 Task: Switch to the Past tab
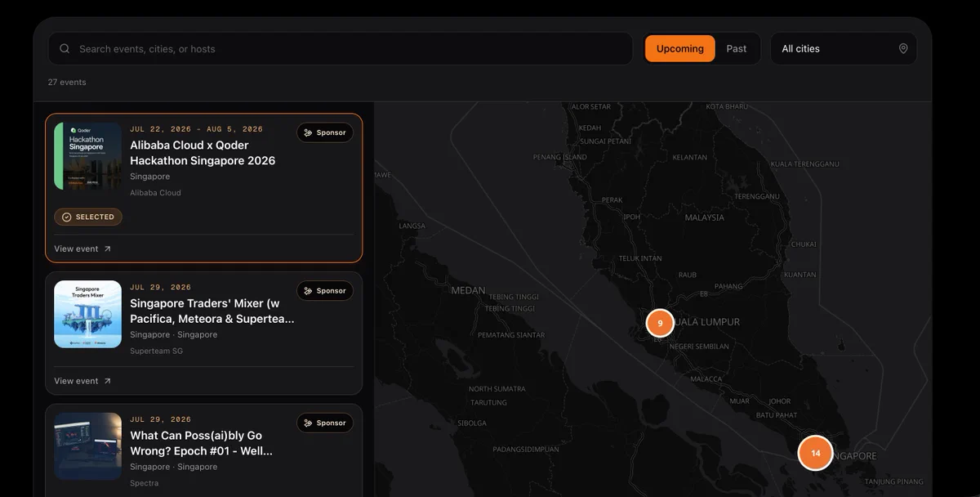coord(737,49)
